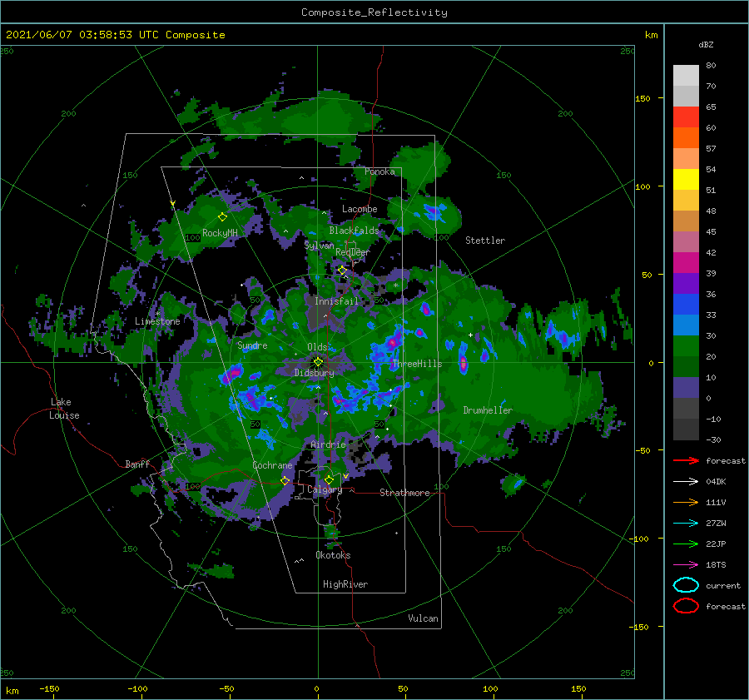
Task: Click the red forecast arrow in legend
Action: (x=686, y=460)
